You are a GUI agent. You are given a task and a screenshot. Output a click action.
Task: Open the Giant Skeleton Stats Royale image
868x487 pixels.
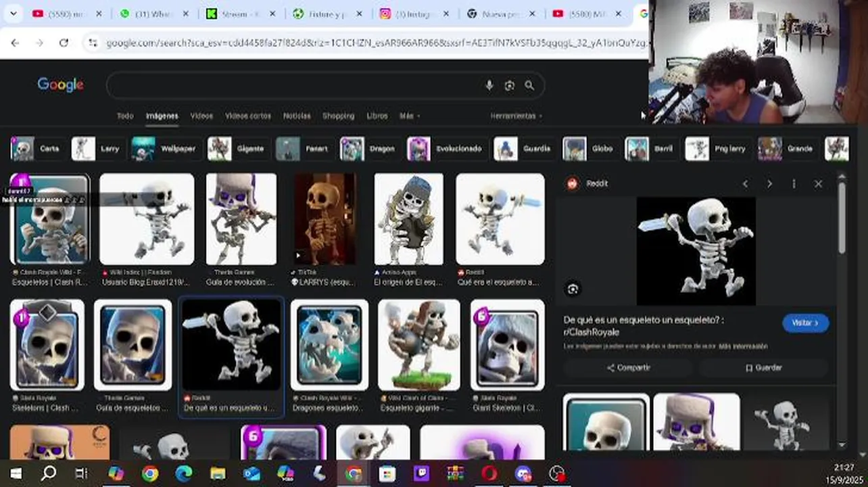[508, 345]
